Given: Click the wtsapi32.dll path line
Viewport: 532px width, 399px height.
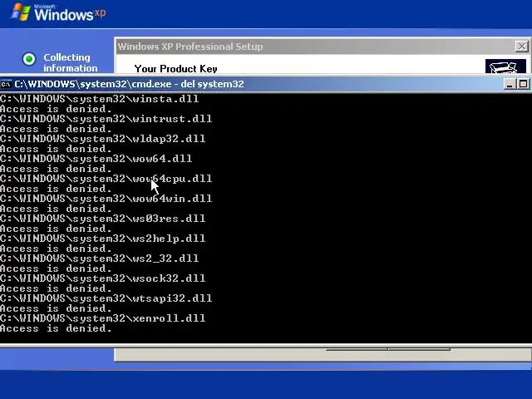Looking at the screenshot, I should coord(106,298).
